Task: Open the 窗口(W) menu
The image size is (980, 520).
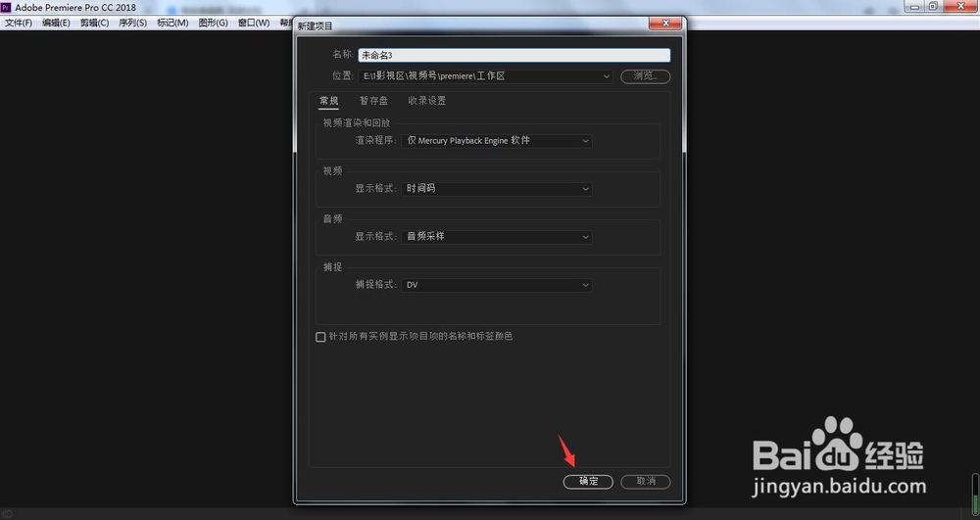Action: pos(254,24)
